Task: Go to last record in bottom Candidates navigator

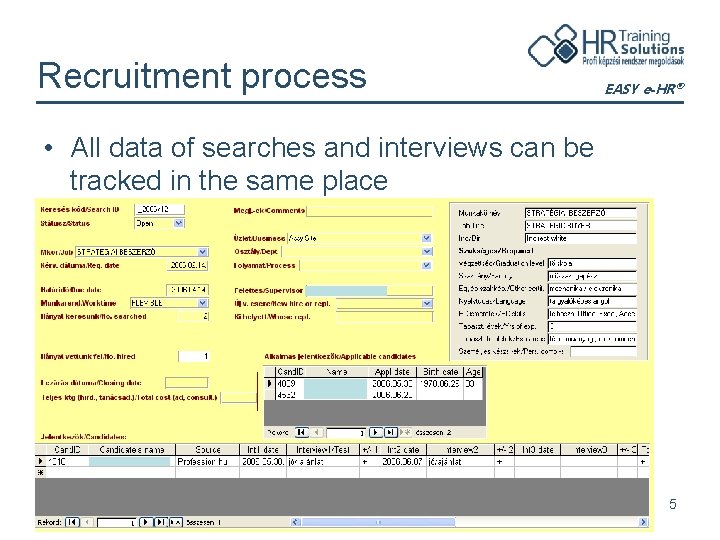Action: coord(161,522)
